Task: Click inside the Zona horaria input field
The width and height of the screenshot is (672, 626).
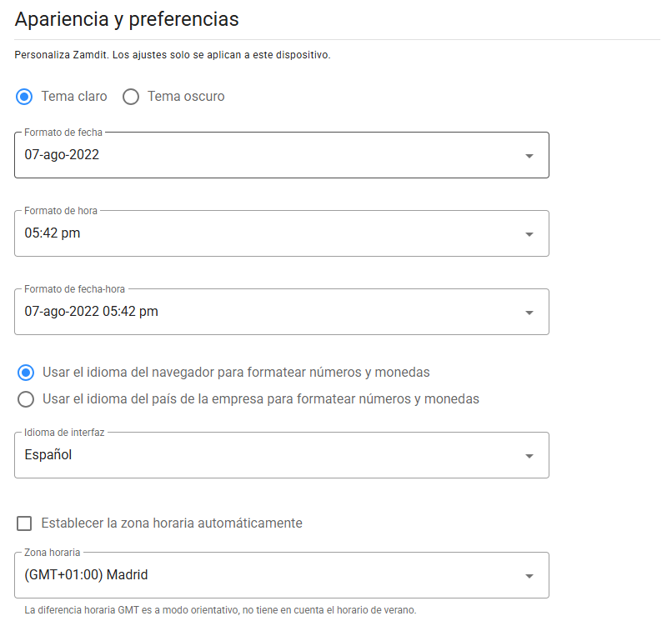Action: [250, 574]
